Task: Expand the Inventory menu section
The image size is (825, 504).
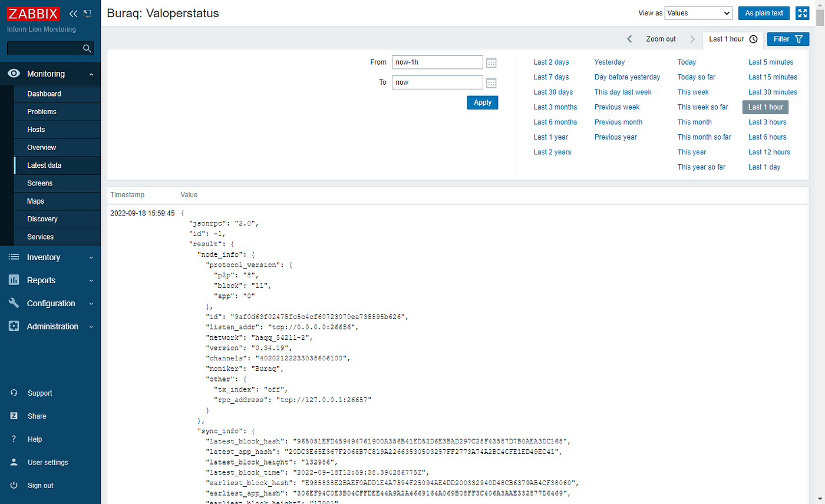Action: [x=91, y=257]
